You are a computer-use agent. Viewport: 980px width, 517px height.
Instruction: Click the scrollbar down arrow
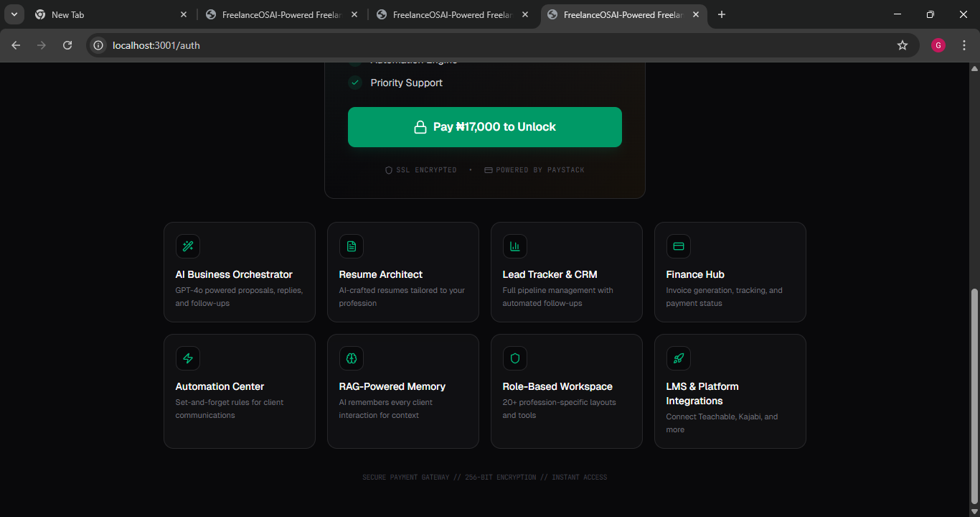pyautogui.click(x=974, y=511)
